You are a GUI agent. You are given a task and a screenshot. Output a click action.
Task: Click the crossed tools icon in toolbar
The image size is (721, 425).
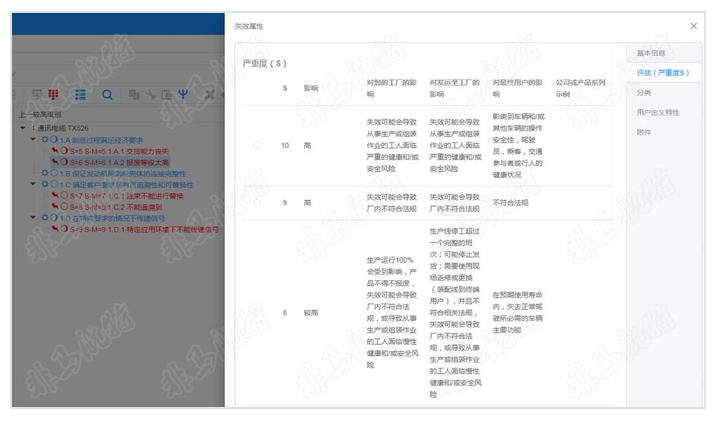pyautogui.click(x=210, y=95)
